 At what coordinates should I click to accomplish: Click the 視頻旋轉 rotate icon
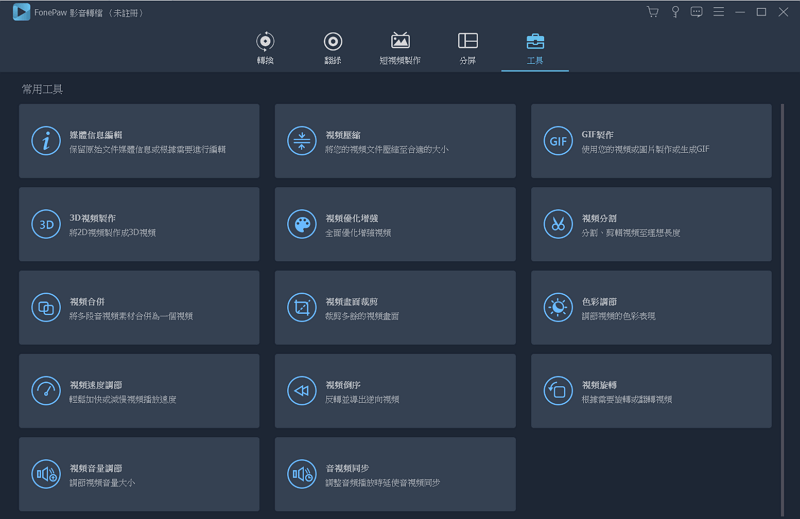557,390
